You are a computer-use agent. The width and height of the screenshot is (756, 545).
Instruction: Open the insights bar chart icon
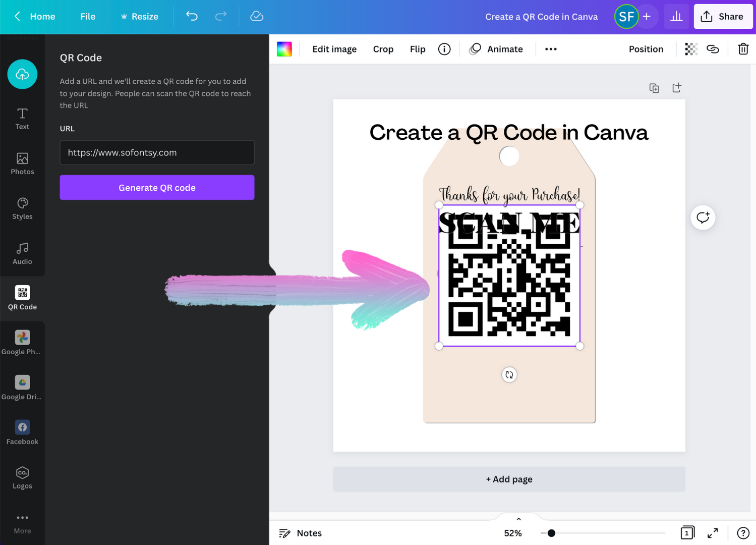point(676,17)
